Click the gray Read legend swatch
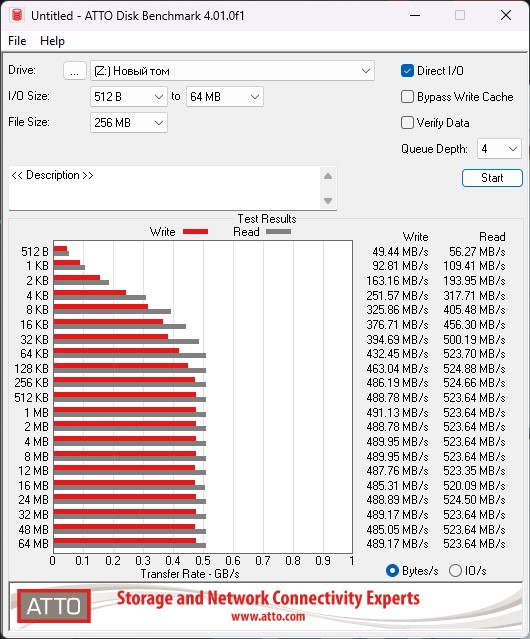This screenshot has width=530, height=639. pyautogui.click(x=278, y=232)
